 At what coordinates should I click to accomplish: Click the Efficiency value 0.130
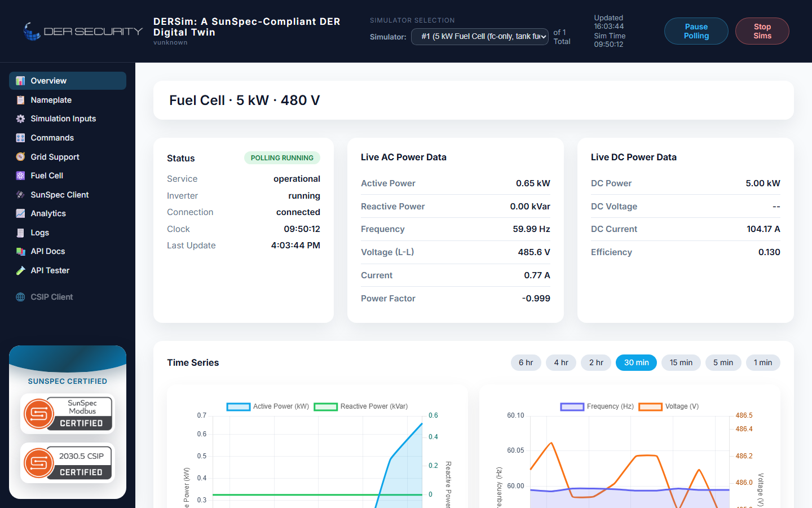click(769, 252)
